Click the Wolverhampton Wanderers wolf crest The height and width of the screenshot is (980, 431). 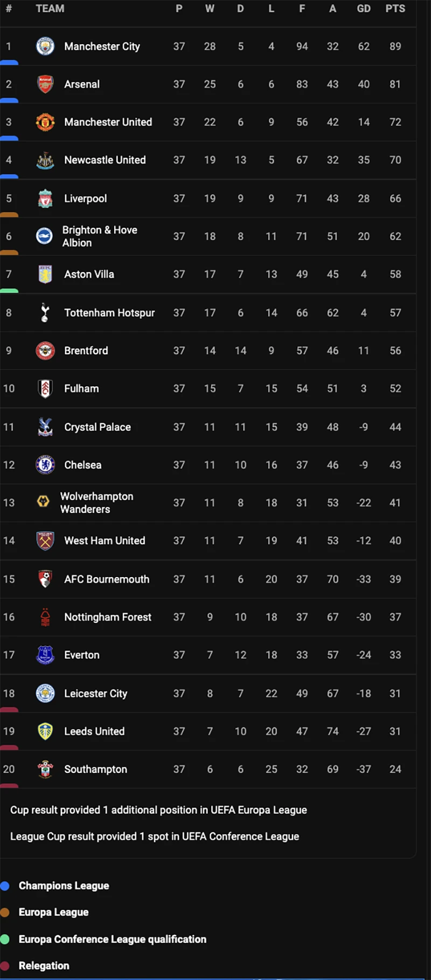coord(43,503)
